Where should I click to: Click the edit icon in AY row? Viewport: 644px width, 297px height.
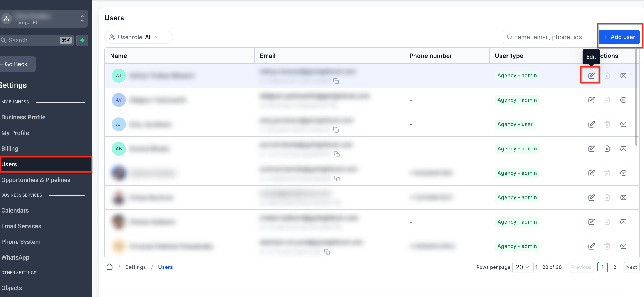pyautogui.click(x=591, y=100)
